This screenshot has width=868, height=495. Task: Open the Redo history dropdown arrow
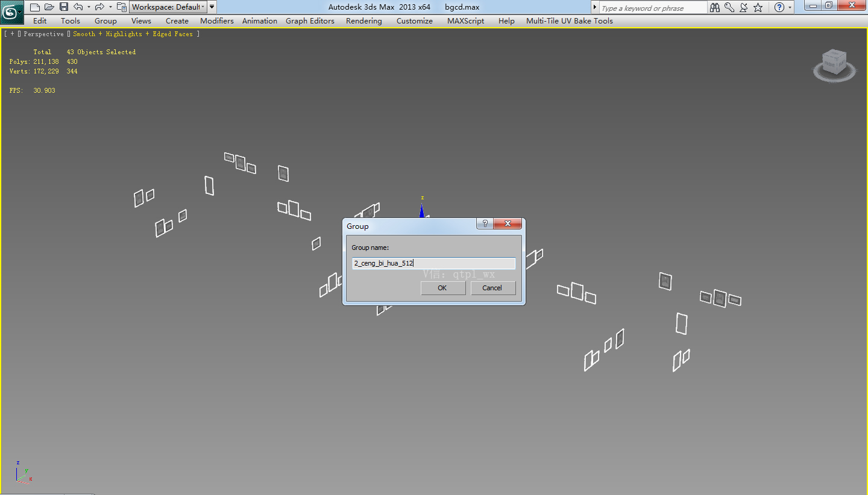click(x=110, y=7)
